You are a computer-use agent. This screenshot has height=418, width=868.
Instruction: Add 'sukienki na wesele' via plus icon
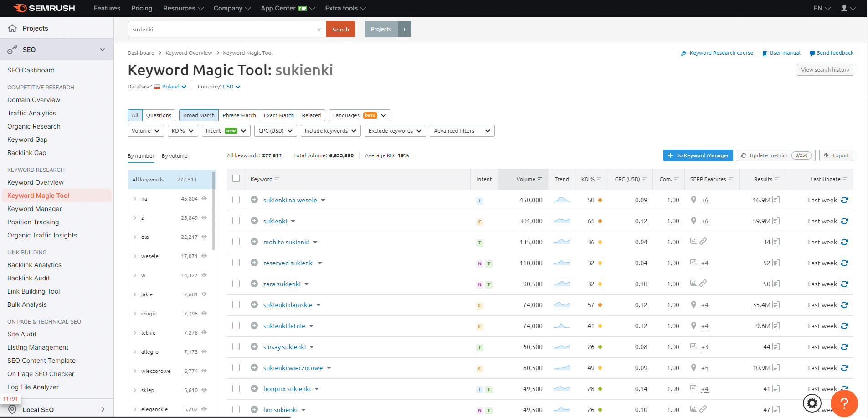point(254,200)
